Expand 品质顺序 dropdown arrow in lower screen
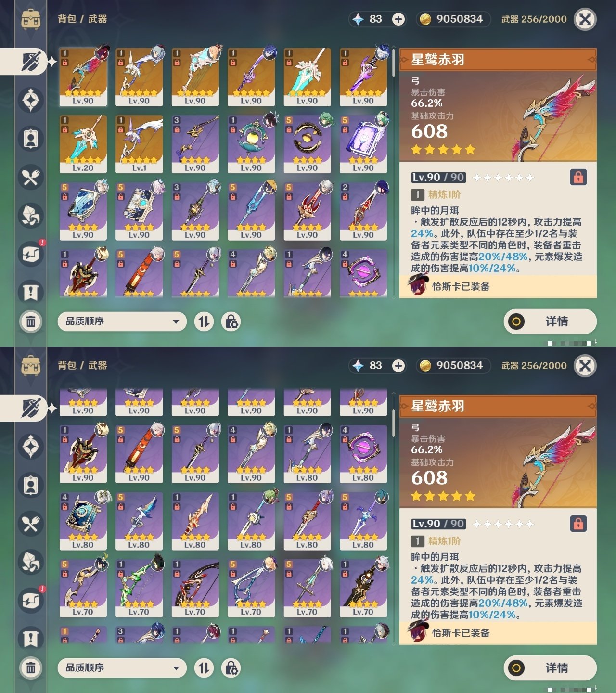616x693 pixels. [x=176, y=668]
